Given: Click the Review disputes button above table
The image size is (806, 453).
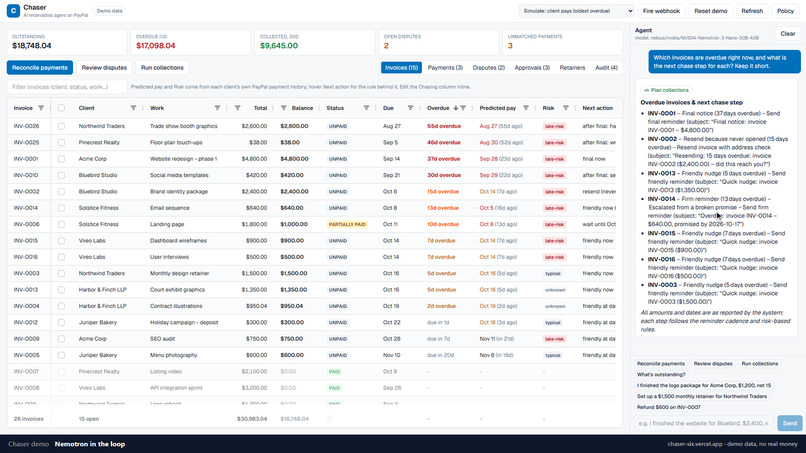Looking at the screenshot, I should [x=104, y=67].
